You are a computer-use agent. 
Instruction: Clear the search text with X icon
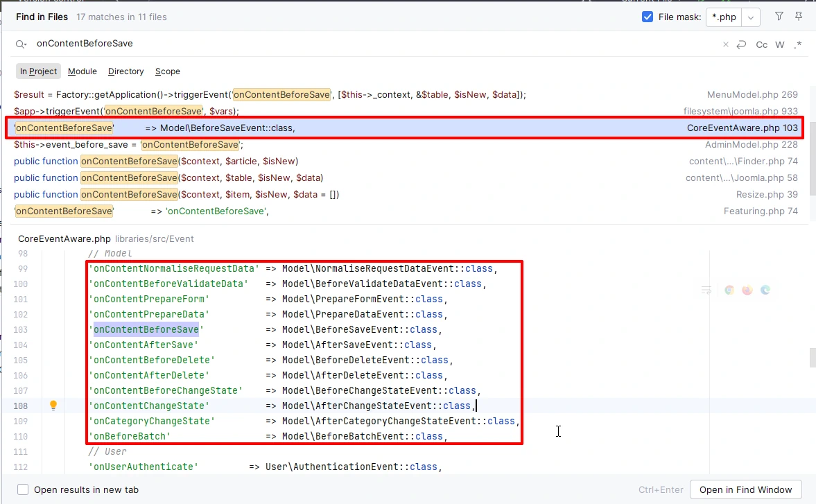click(x=725, y=45)
